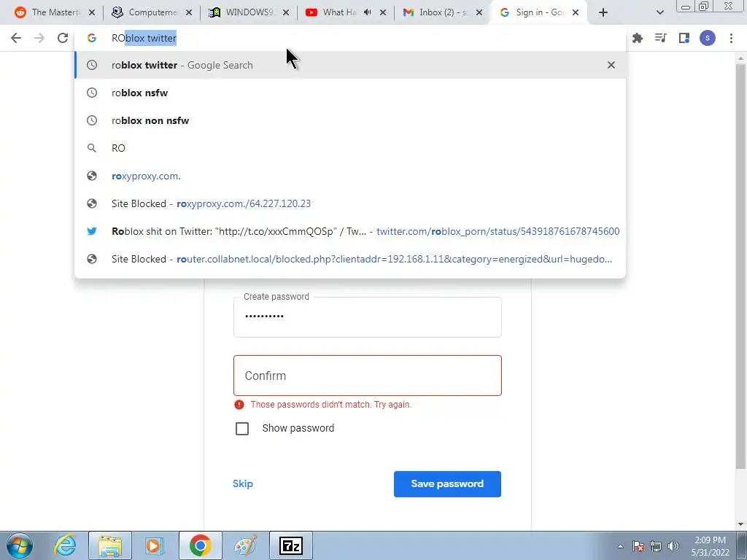Click the Chrome taskbar icon

click(200, 545)
